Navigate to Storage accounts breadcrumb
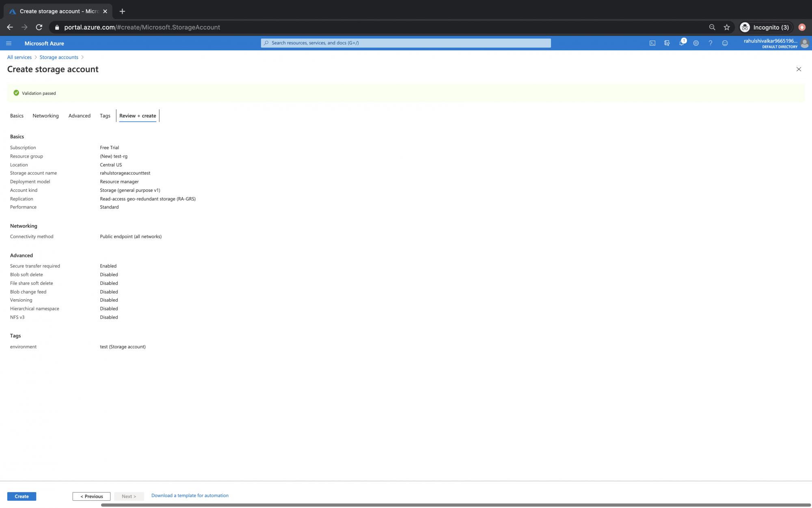This screenshot has width=812, height=508. pyautogui.click(x=58, y=57)
